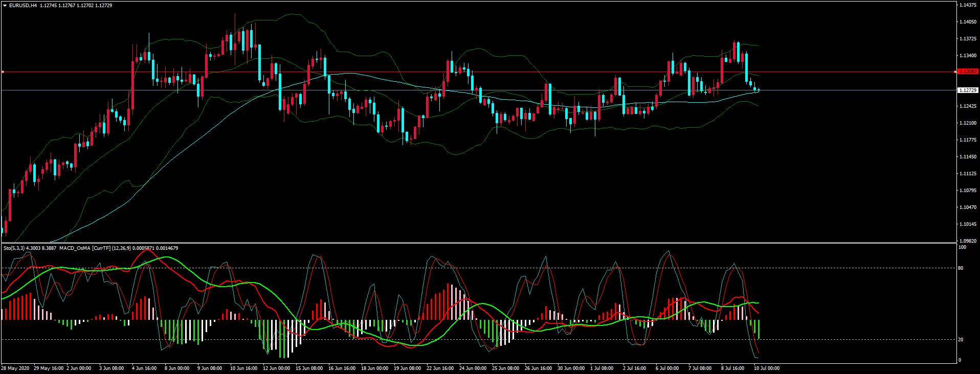Click the current price label 1.12729
980x374 pixels.
tap(968, 90)
